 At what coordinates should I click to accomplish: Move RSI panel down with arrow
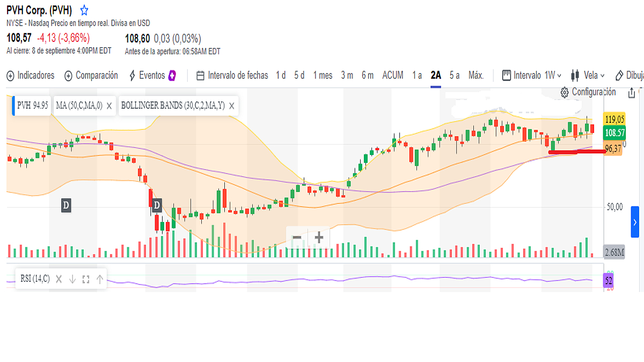pos(72,279)
